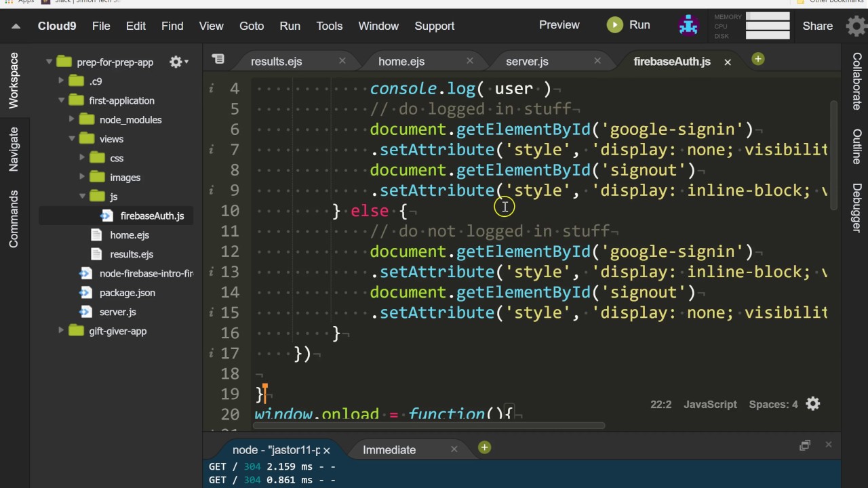
Task: Open the Support menu
Action: click(x=435, y=26)
